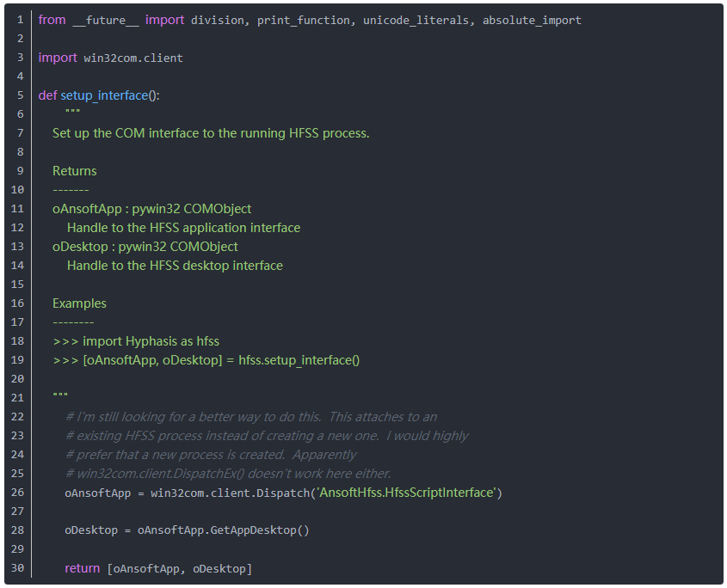Click the 'Examples' docstring heading
This screenshot has height=588, width=727.
[x=79, y=303]
